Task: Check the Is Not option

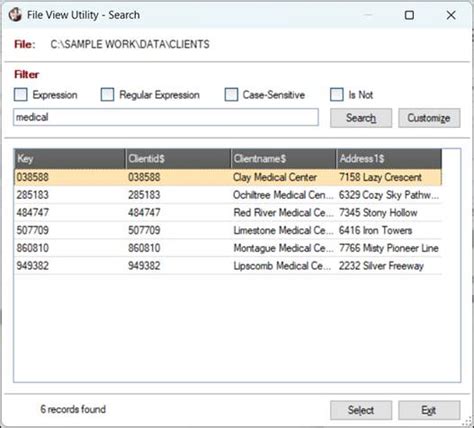Action: (x=336, y=95)
